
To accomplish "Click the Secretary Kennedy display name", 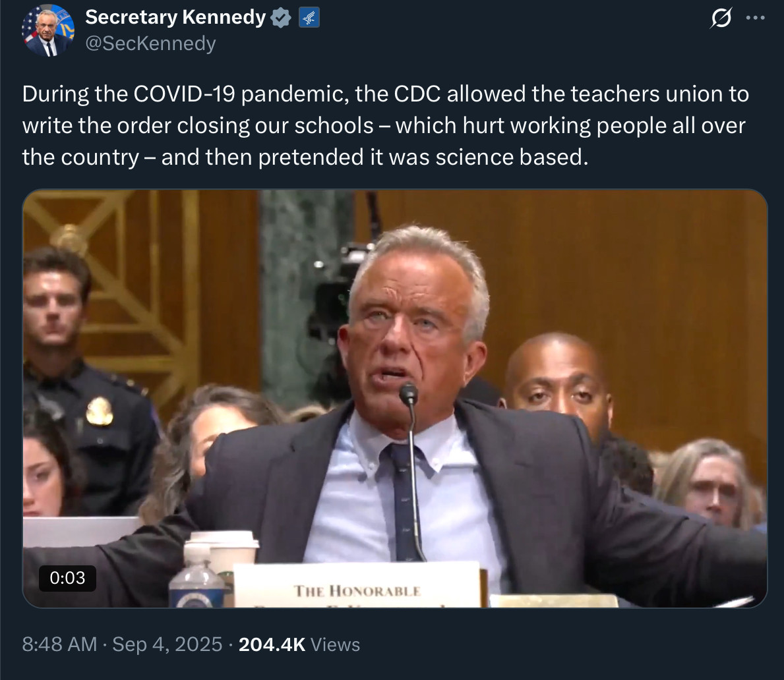I will point(175,18).
